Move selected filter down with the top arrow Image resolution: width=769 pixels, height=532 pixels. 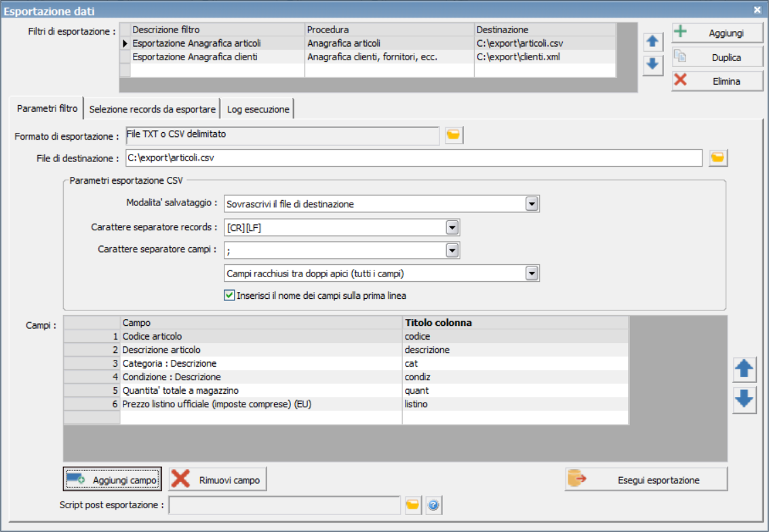[x=653, y=65]
